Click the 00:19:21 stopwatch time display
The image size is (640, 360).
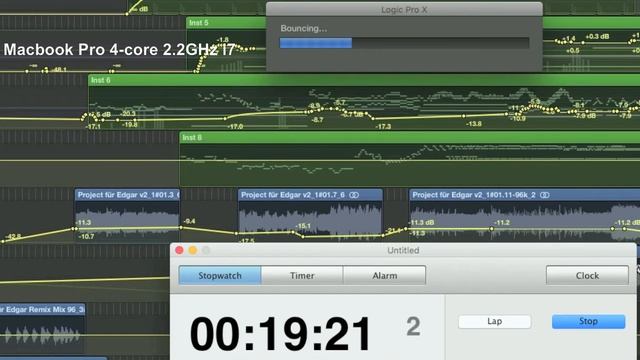coord(280,333)
